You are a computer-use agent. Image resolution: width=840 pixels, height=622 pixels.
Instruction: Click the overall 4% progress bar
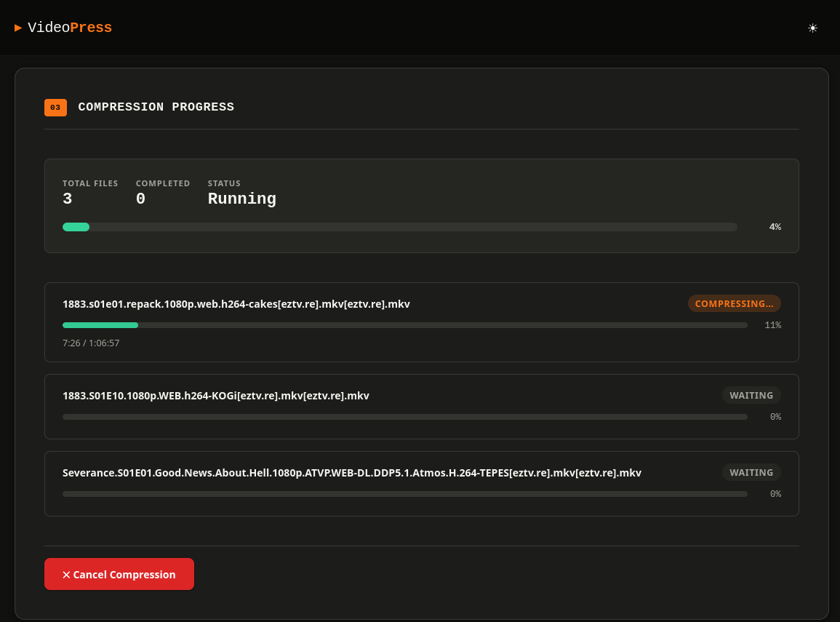click(x=400, y=227)
